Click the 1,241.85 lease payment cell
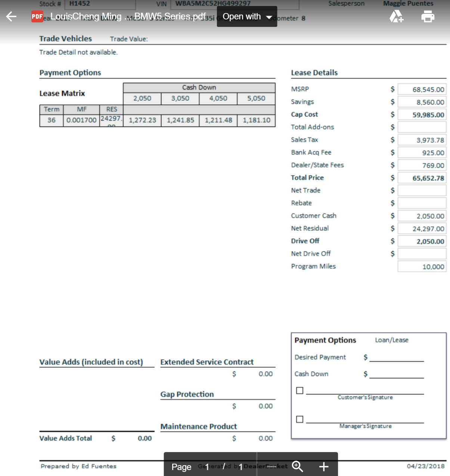The width and height of the screenshot is (450, 476). [x=180, y=120]
